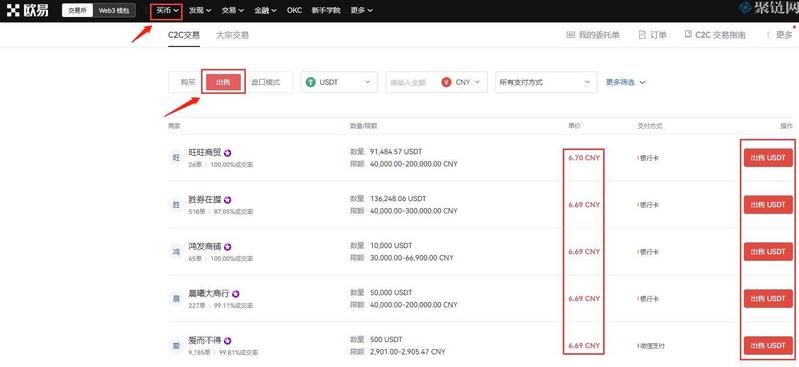
Task: Switch to the C2C交易 tab
Action: [x=184, y=35]
